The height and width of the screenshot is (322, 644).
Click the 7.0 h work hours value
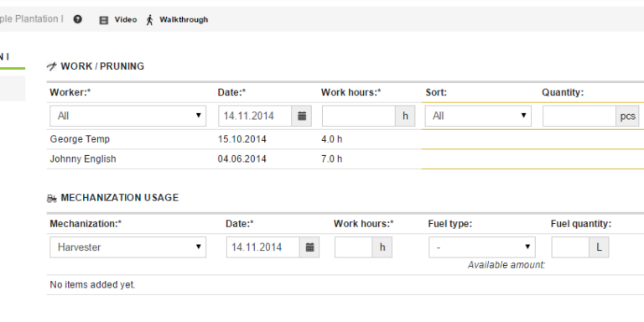332,159
